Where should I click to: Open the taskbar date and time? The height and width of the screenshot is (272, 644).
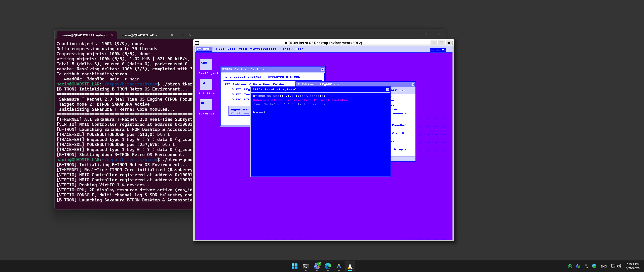632,266
